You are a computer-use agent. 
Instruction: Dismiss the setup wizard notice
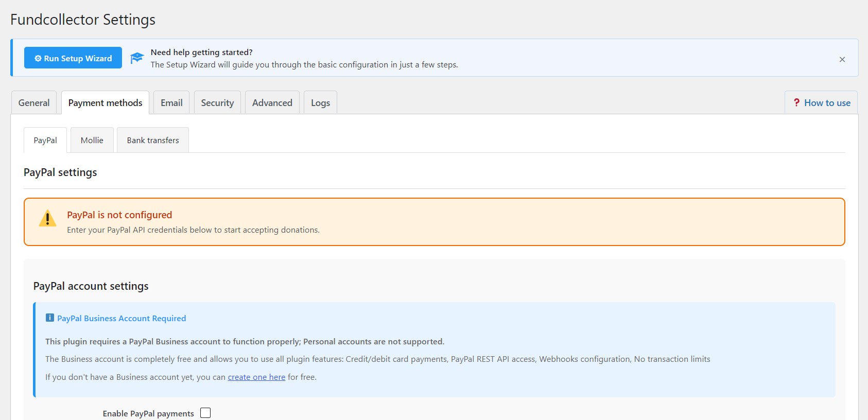tap(842, 60)
